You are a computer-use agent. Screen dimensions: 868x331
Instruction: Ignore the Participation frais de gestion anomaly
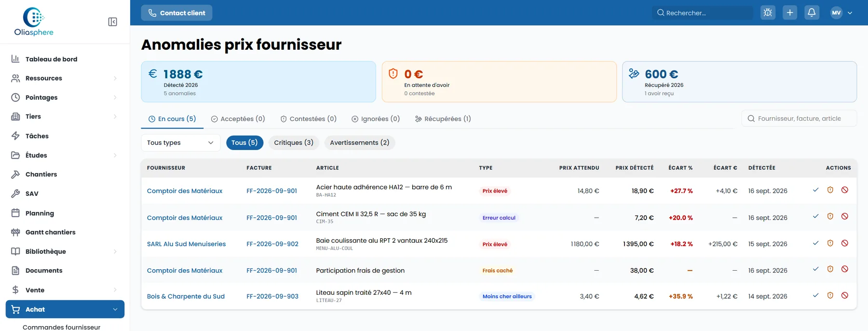tap(845, 269)
